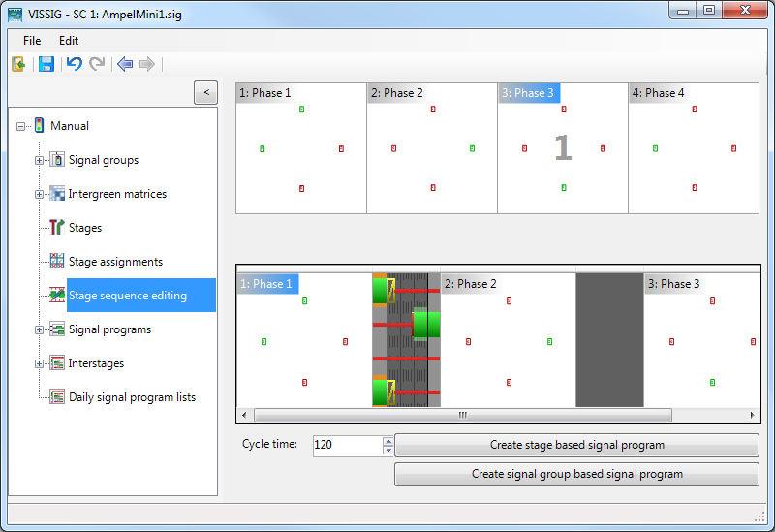Click the first toolbar import icon

pyautogui.click(x=18, y=64)
